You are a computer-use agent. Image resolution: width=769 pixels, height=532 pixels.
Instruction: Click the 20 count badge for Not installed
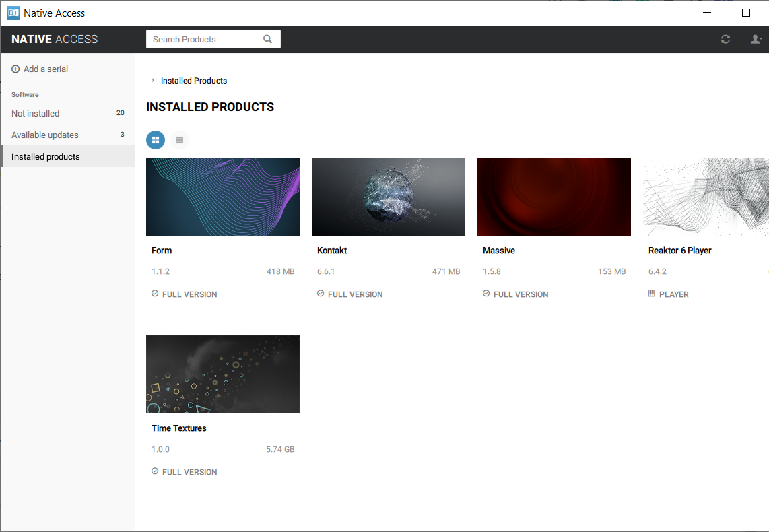pos(120,112)
